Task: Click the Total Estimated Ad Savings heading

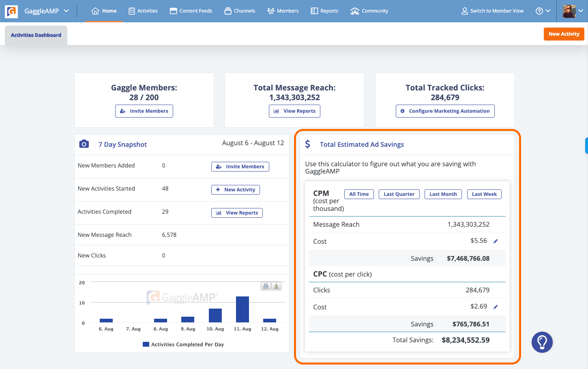Action: pyautogui.click(x=362, y=144)
